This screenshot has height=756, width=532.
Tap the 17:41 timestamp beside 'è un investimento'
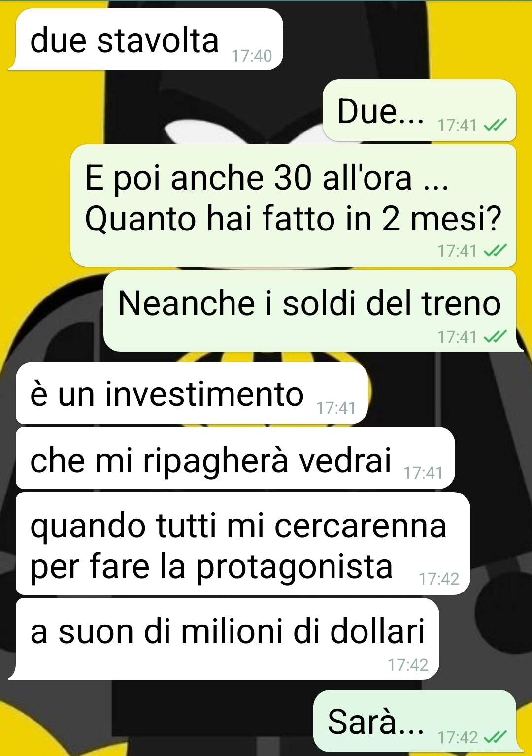(336, 408)
